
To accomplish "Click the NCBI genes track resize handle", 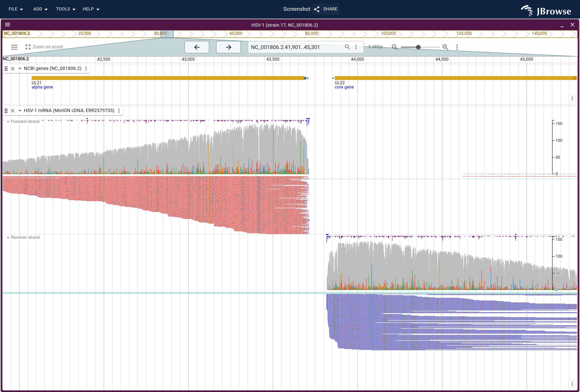I will [x=572, y=98].
